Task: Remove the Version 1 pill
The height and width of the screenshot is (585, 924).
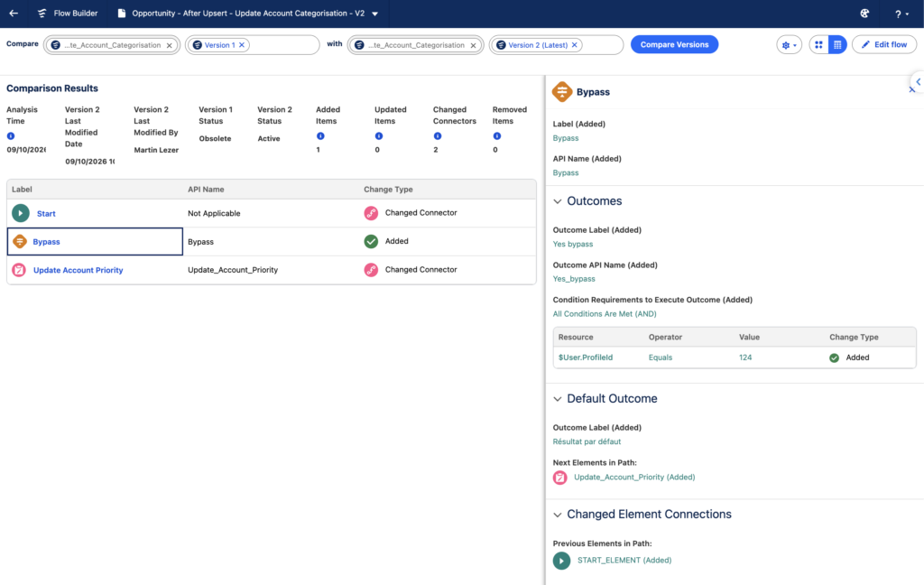Action: [242, 45]
